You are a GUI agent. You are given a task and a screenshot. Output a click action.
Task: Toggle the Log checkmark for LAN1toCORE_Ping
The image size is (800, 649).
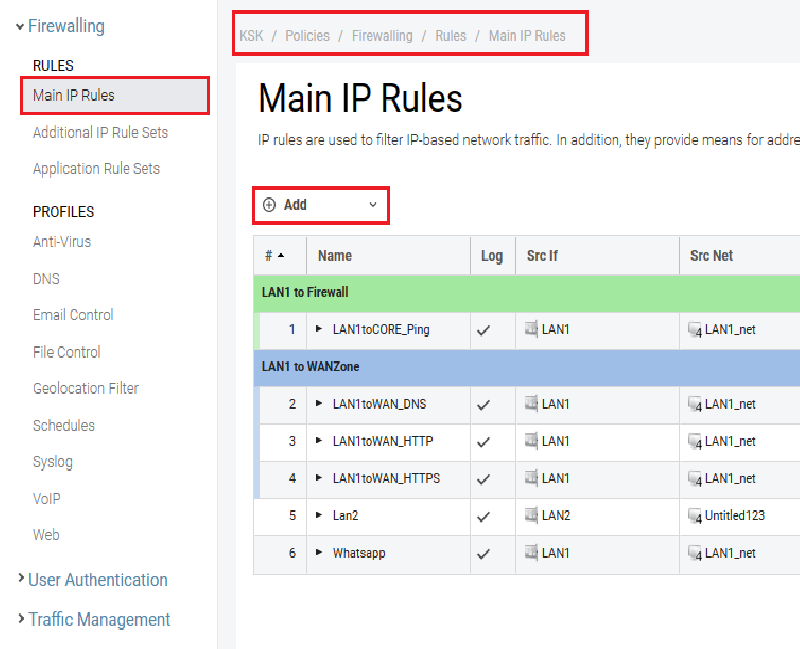pyautogui.click(x=484, y=330)
